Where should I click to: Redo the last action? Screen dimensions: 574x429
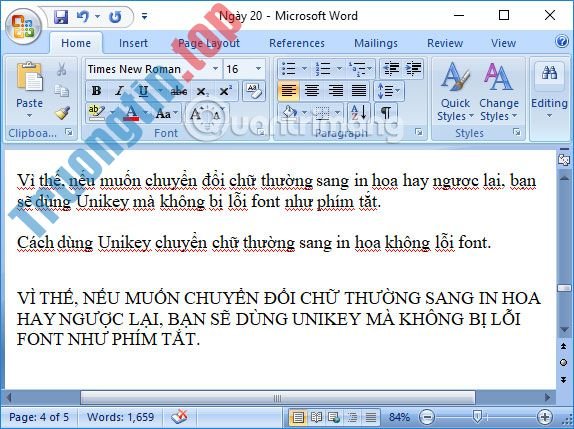tap(116, 17)
